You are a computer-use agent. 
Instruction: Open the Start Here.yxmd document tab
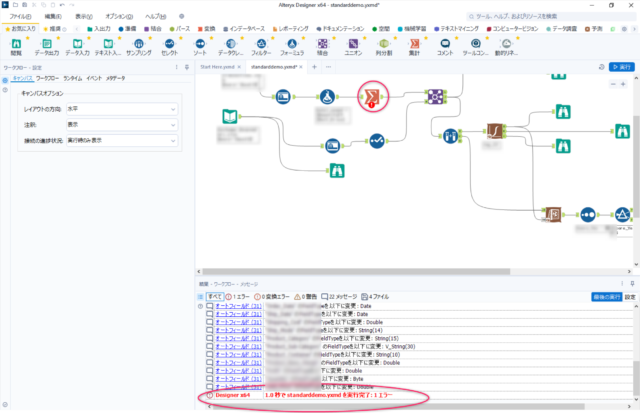pyautogui.click(x=217, y=67)
